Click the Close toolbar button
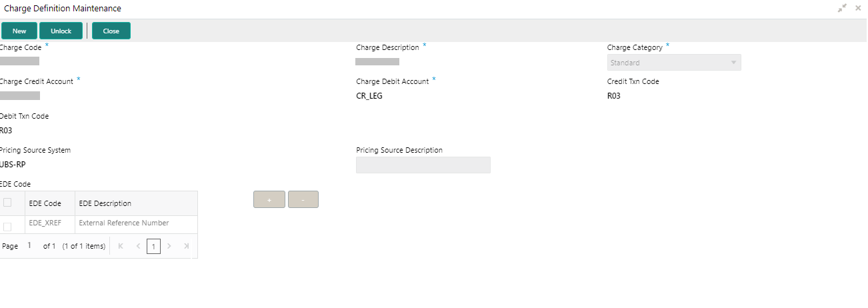The height and width of the screenshot is (308, 868). 111,31
